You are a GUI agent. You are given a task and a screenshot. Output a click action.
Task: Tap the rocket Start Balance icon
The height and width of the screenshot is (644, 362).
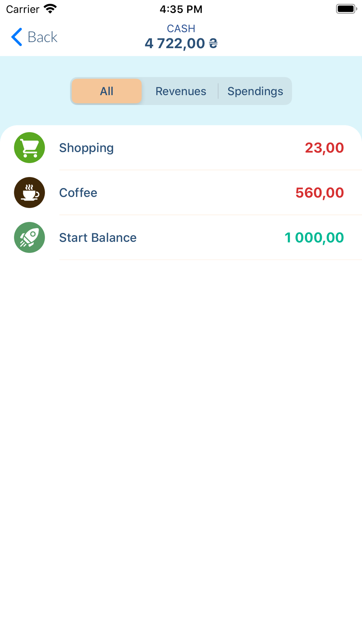click(29, 237)
